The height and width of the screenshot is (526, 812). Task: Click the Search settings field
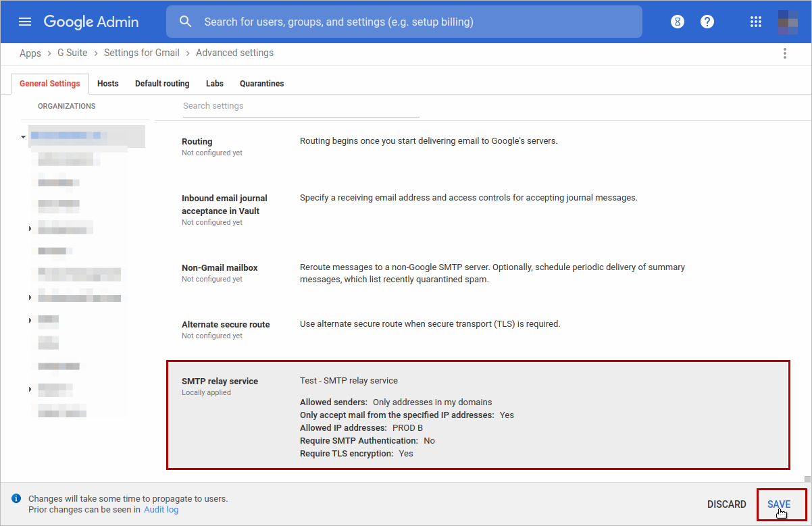pyautogui.click(x=301, y=106)
